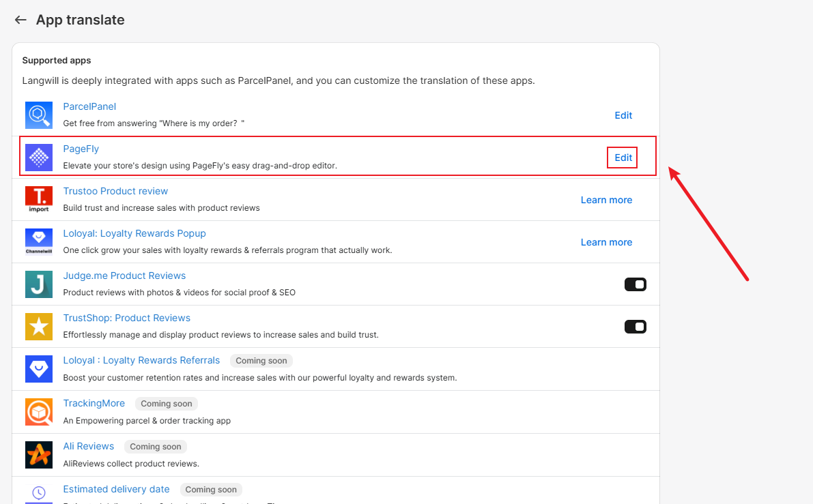The height and width of the screenshot is (504, 813).
Task: Edit the PageFly translation
Action: click(x=623, y=158)
